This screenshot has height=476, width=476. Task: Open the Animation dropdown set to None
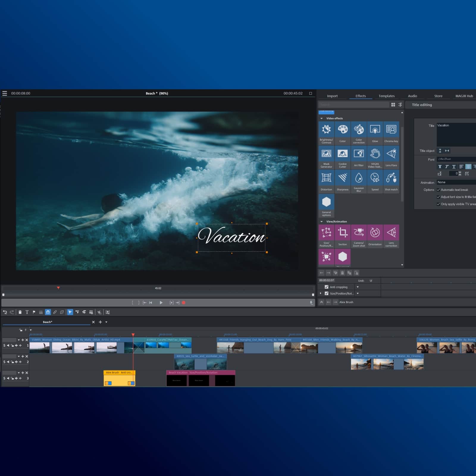pos(455,182)
